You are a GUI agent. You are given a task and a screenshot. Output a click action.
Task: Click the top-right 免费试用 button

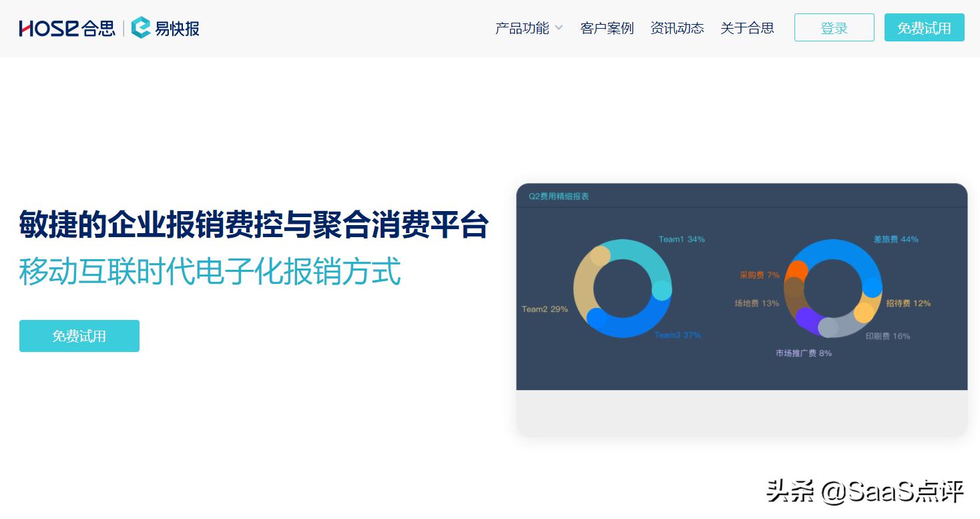click(x=925, y=28)
